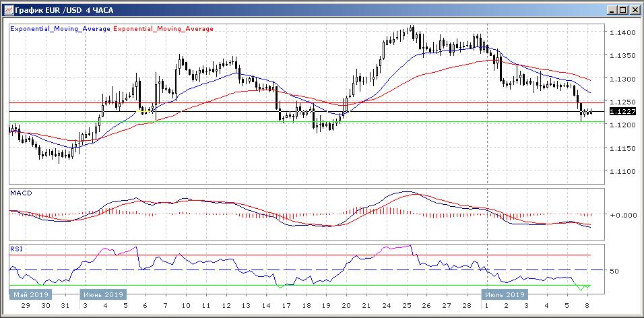Click the Май 2019 month marker
Screen dimensions: 644x318
pos(28,294)
